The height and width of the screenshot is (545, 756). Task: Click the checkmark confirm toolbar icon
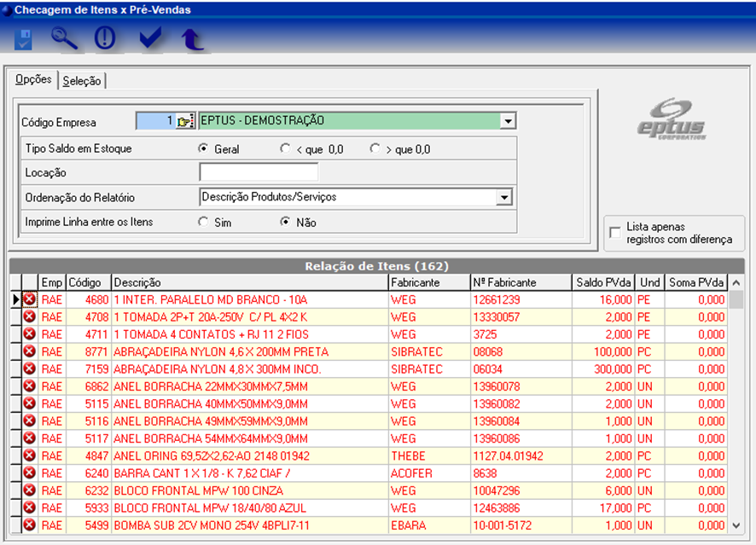[150, 38]
